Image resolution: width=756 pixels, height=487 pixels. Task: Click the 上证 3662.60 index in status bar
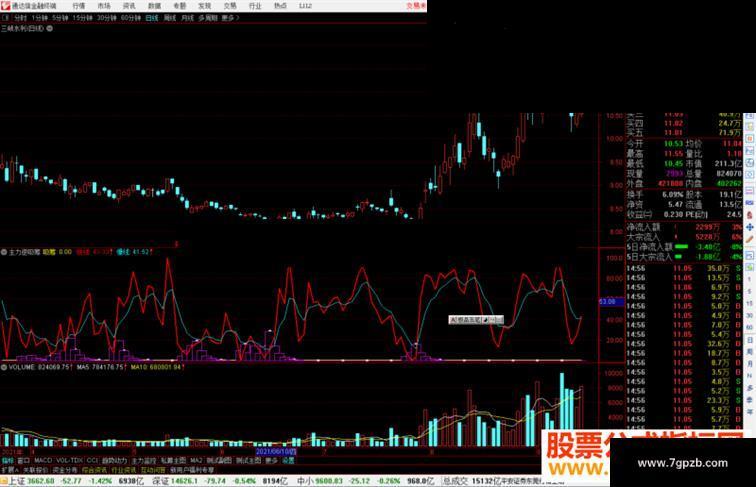coord(31,481)
